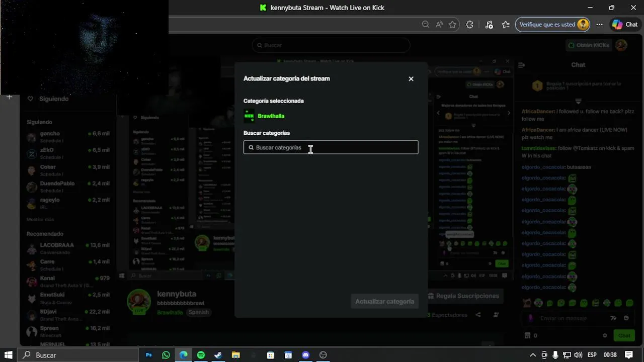Open Coker channel in sidebar
The image size is (644, 362).
(68, 170)
